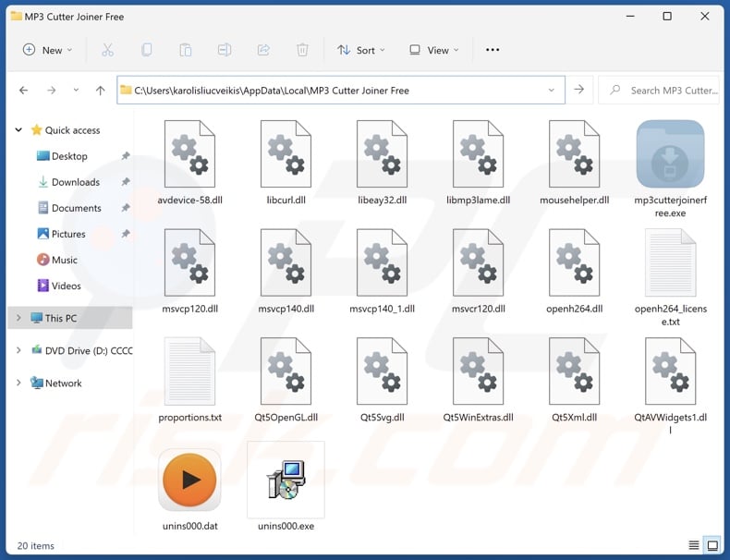Open recent locations chevron dropdown
730x560 pixels.
pyautogui.click(x=76, y=90)
